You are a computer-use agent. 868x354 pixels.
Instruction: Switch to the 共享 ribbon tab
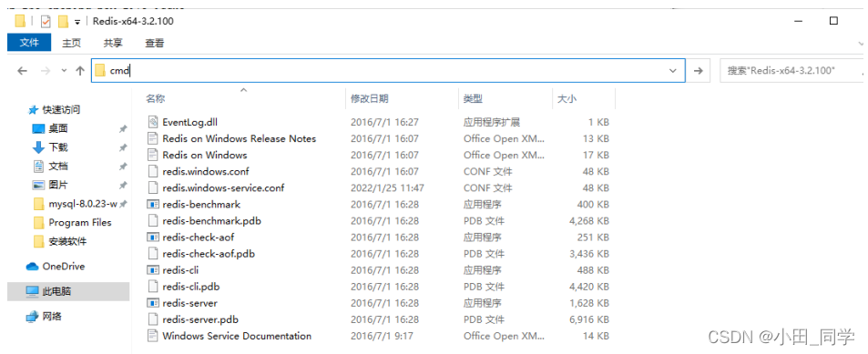113,43
